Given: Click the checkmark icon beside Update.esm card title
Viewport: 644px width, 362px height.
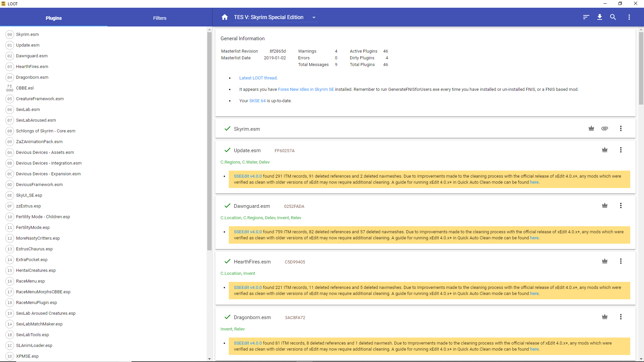Looking at the screenshot, I should (227, 150).
